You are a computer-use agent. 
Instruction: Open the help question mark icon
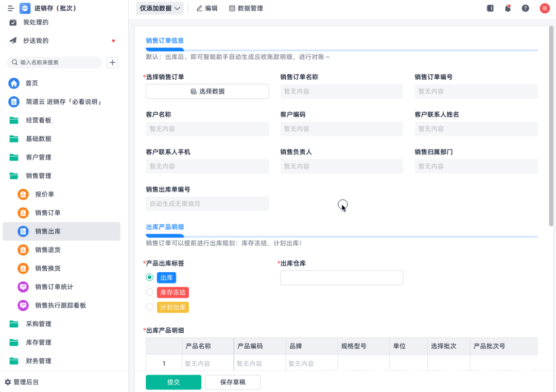tap(525, 8)
